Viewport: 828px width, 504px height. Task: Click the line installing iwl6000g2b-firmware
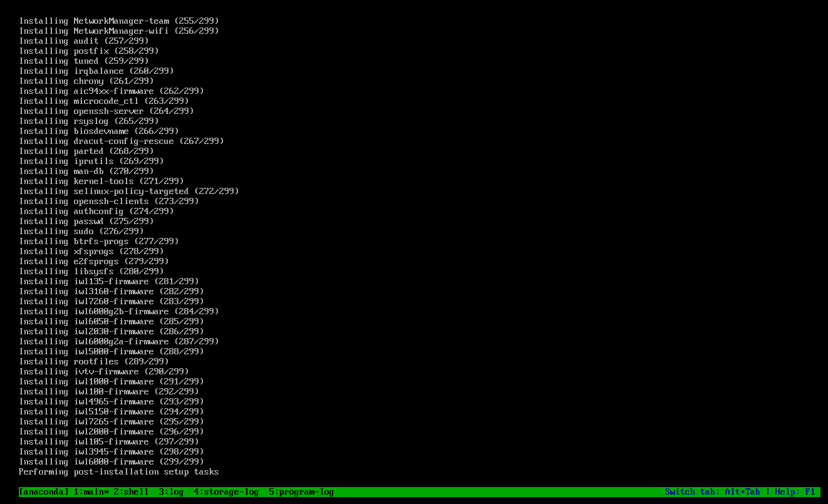point(119,312)
